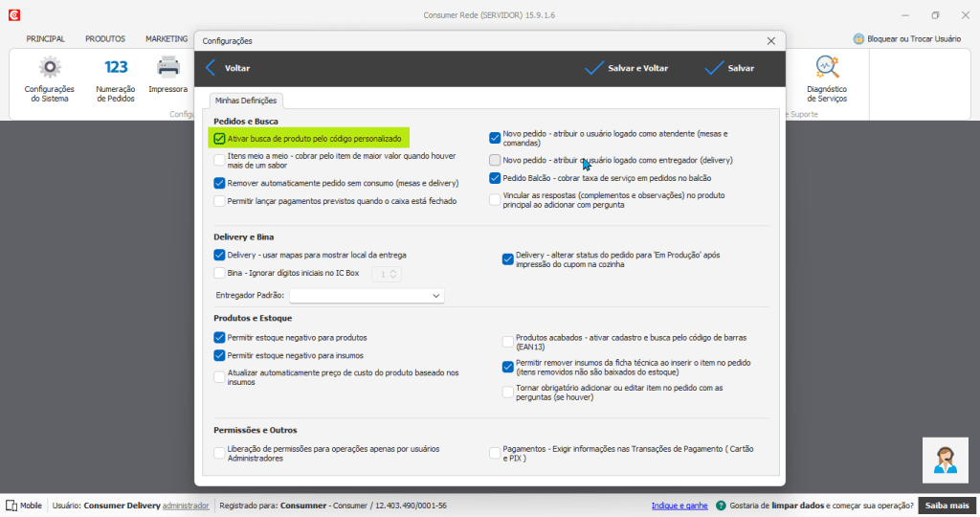980x517 pixels.
Task: Click the Consumer logo in title bar
Action: pos(13,15)
